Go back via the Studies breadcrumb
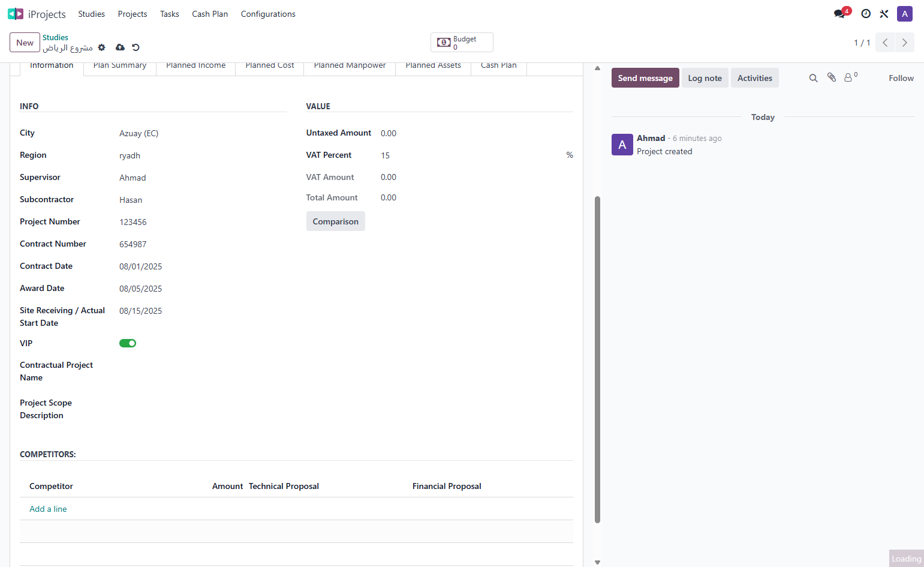924x567 pixels. coord(55,37)
